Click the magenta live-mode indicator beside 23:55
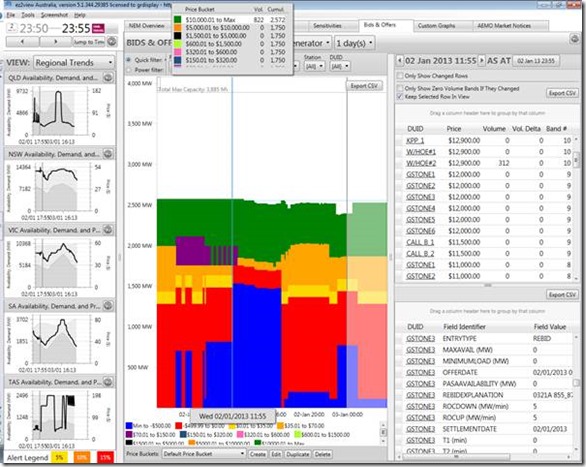The width and height of the screenshot is (586, 467). click(x=98, y=28)
